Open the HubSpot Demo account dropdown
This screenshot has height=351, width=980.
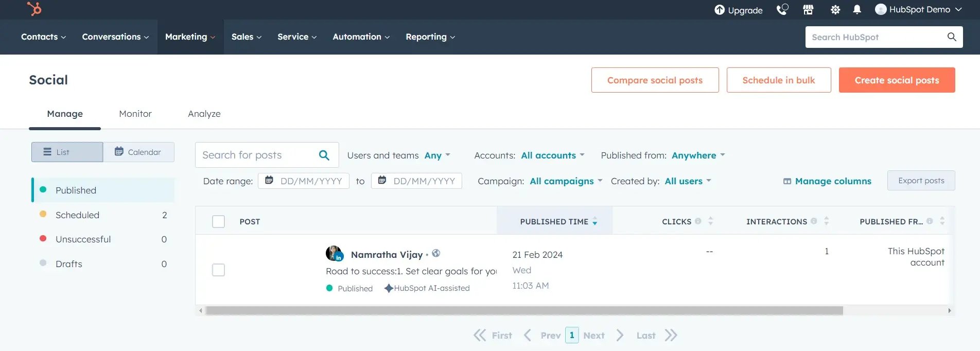click(919, 10)
